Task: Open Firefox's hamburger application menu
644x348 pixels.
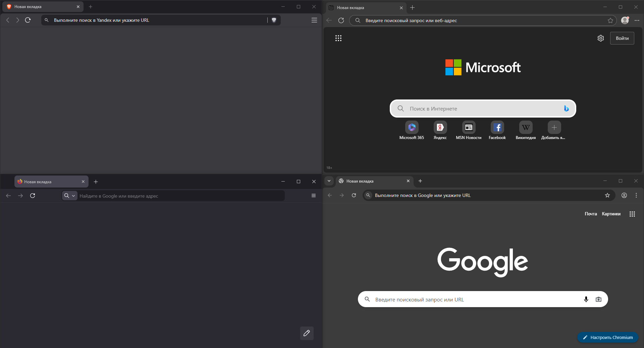Action: point(314,196)
